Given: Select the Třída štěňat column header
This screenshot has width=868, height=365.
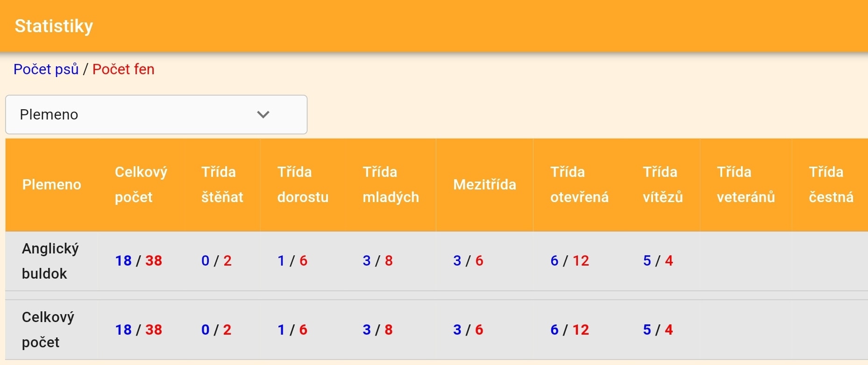Looking at the screenshot, I should (222, 184).
